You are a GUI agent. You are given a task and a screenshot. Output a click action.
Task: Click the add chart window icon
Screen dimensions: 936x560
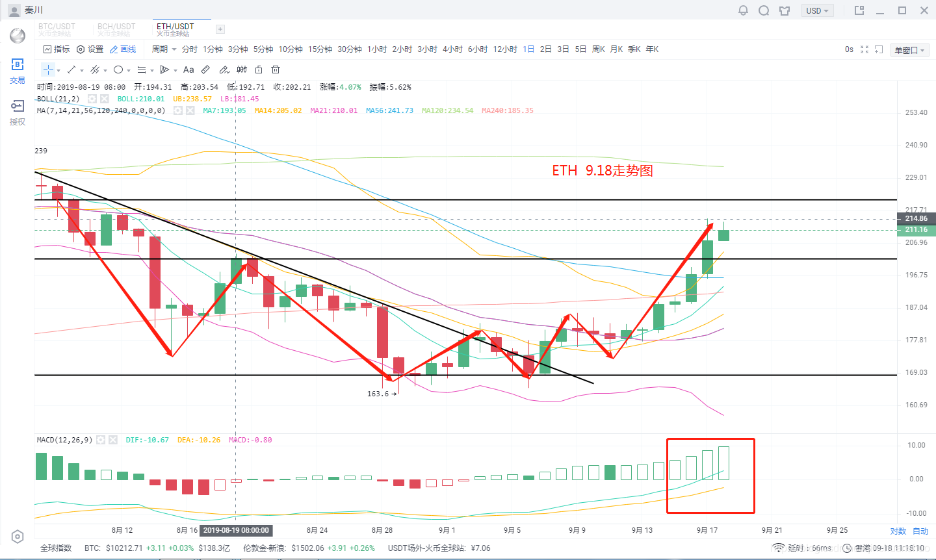point(879,49)
